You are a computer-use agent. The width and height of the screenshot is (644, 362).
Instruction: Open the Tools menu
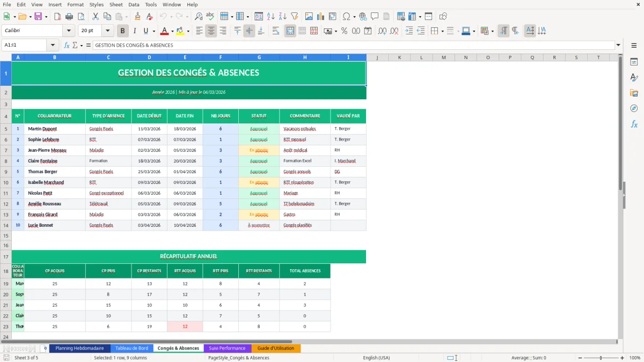click(x=151, y=4)
